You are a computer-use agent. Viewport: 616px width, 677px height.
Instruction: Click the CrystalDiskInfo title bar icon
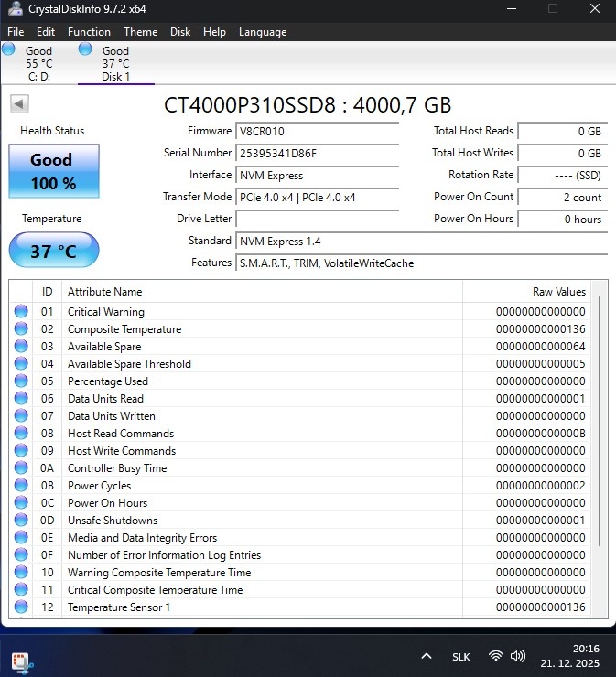(16, 8)
